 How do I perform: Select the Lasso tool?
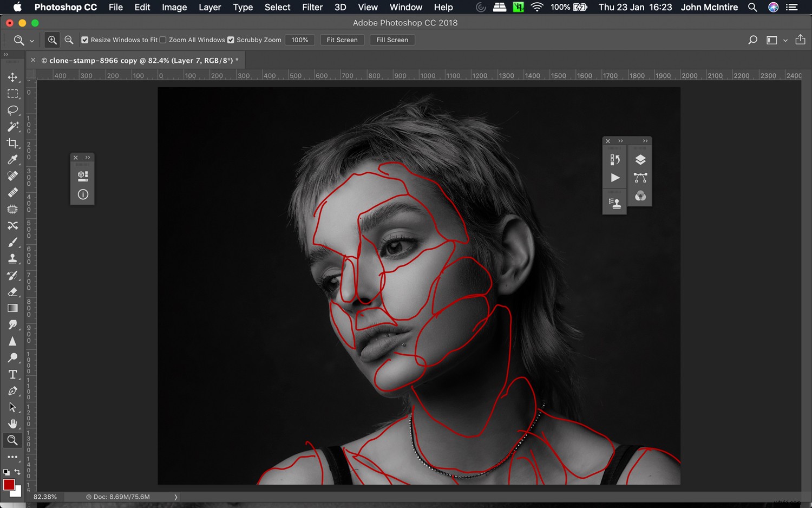point(14,110)
